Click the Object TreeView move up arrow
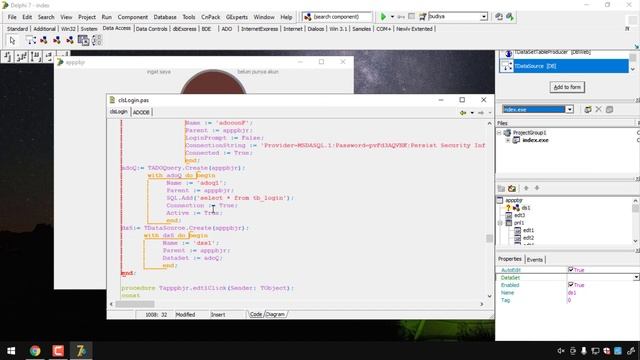 [526, 188]
